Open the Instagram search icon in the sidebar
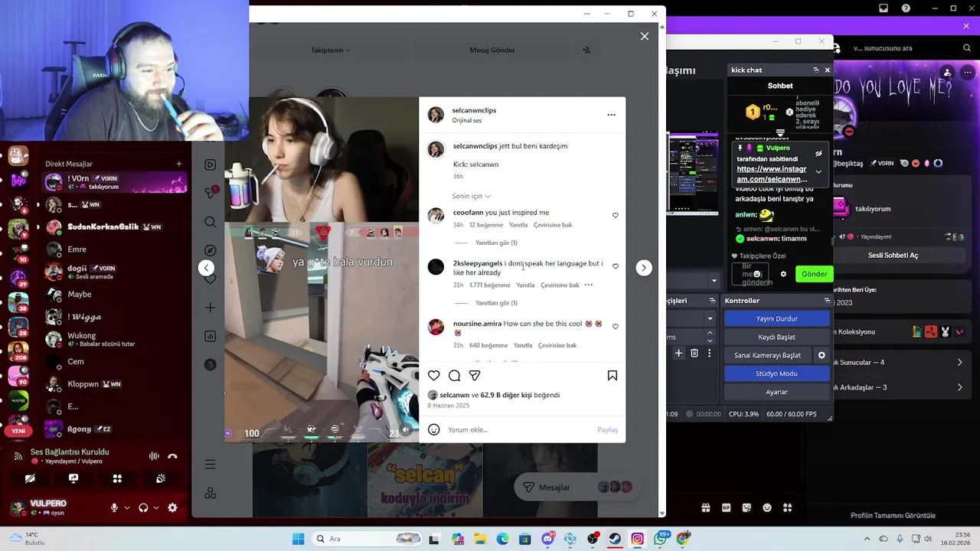The width and height of the screenshot is (980, 551). [211, 222]
